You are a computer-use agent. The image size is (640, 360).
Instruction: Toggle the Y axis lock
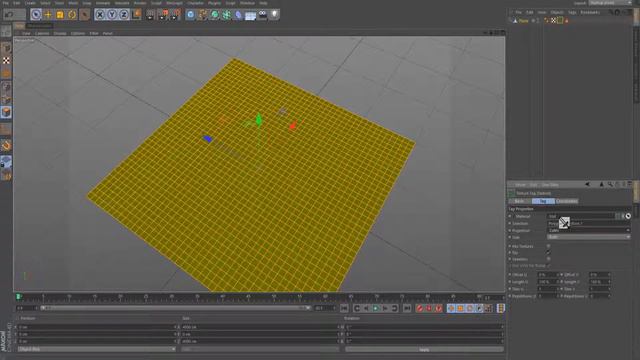tap(112, 15)
